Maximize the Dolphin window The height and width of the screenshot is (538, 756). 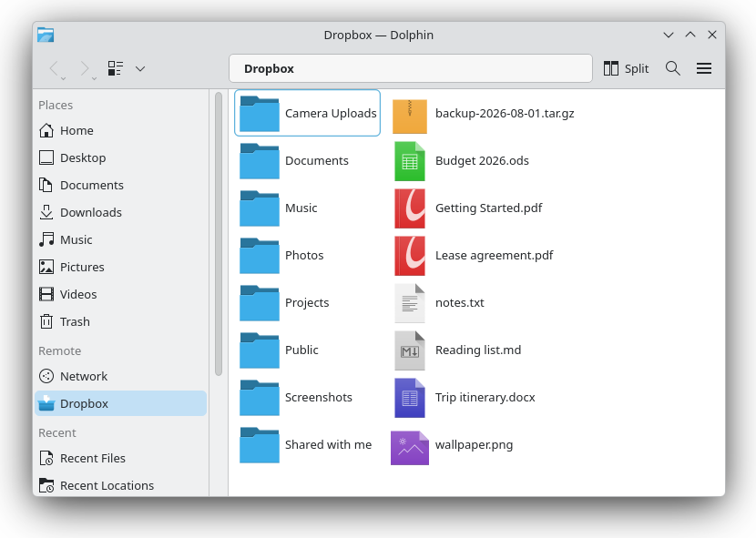[690, 35]
